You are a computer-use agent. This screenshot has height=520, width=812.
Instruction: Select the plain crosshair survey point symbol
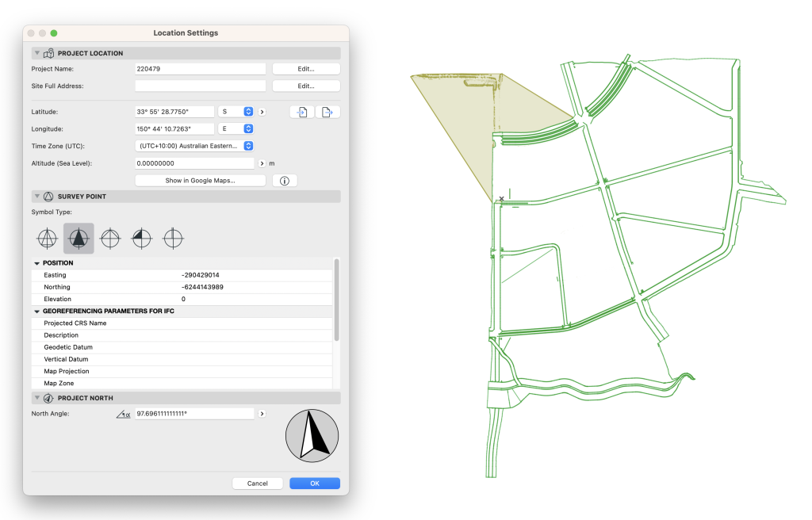[x=173, y=238]
